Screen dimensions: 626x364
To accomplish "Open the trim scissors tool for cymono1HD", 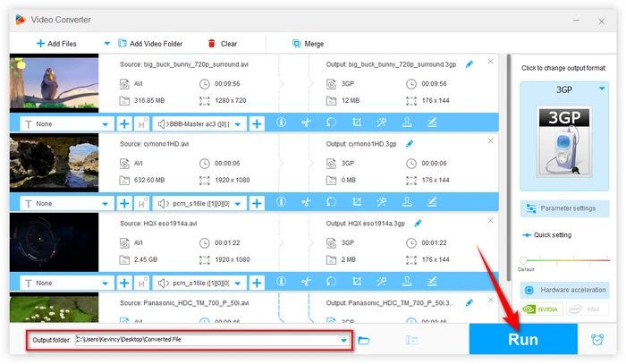I will pos(306,202).
